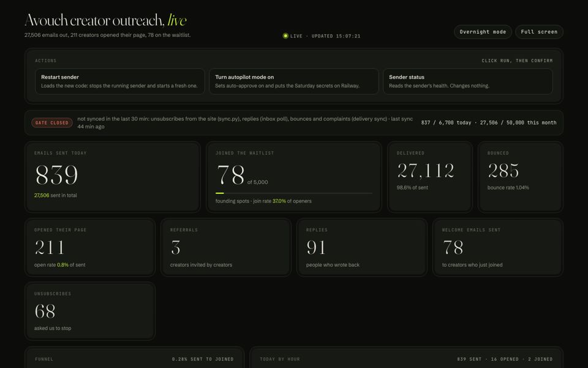Click to creators who just joined text
588x368 pixels.
tap(472, 265)
